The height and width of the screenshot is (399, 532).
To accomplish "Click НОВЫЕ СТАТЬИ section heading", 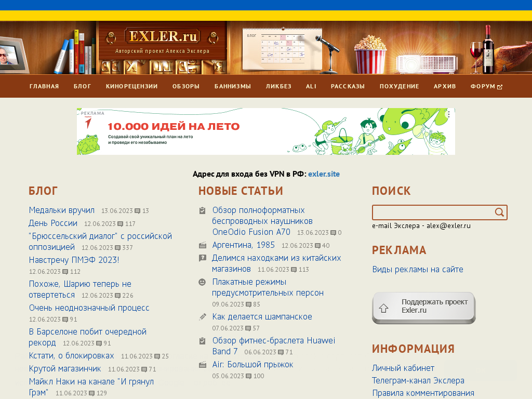I will tap(241, 191).
